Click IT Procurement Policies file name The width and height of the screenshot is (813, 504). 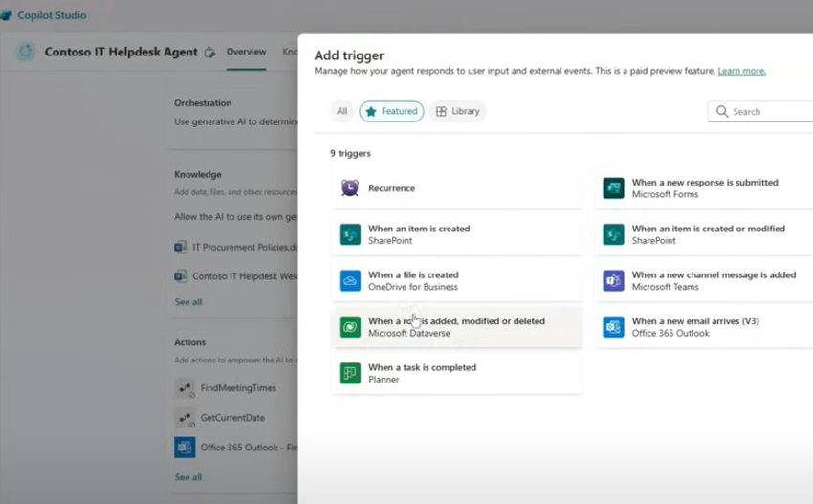click(x=245, y=247)
